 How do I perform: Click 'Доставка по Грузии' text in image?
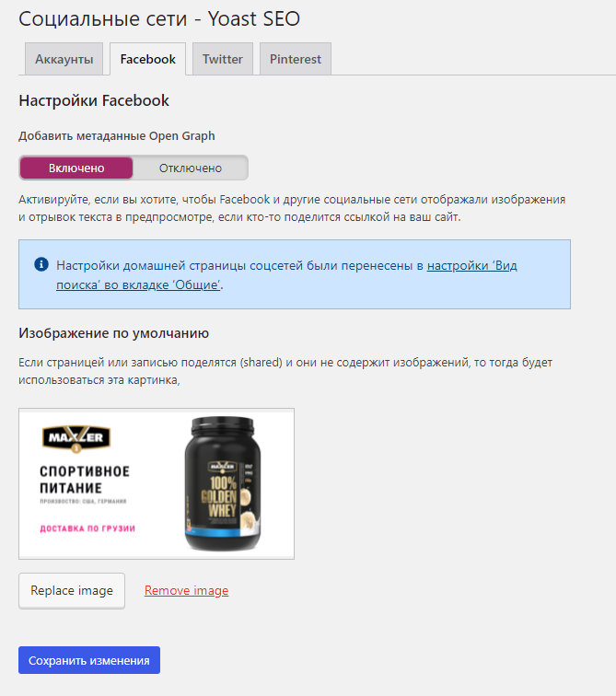(87, 528)
